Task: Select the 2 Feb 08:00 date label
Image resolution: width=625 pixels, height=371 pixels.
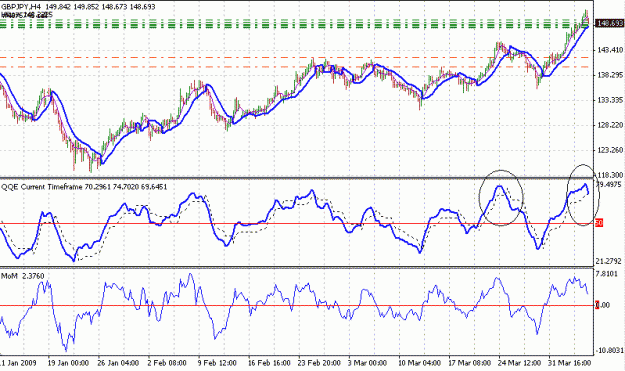Action: coord(167,363)
